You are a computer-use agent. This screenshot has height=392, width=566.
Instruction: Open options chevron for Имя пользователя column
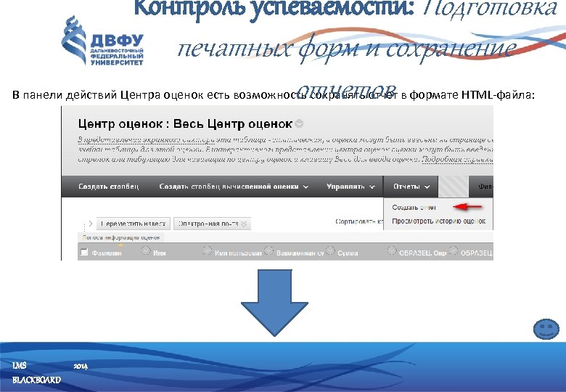click(x=268, y=250)
